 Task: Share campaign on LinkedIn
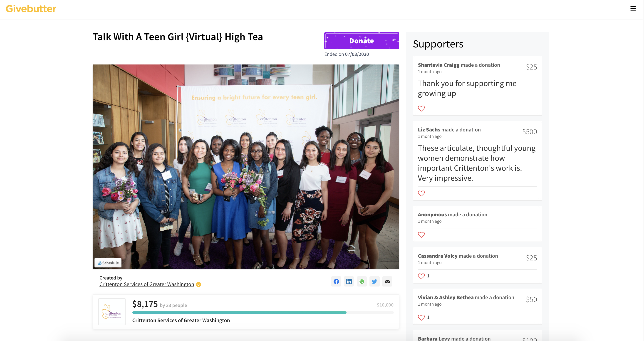349,282
